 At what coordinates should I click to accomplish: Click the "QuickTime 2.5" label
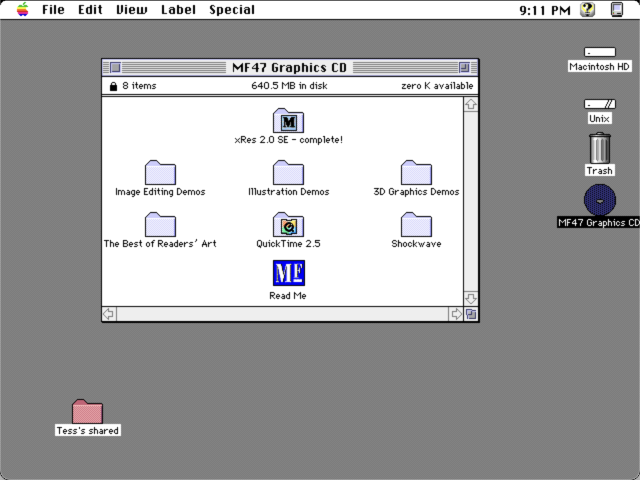288,244
